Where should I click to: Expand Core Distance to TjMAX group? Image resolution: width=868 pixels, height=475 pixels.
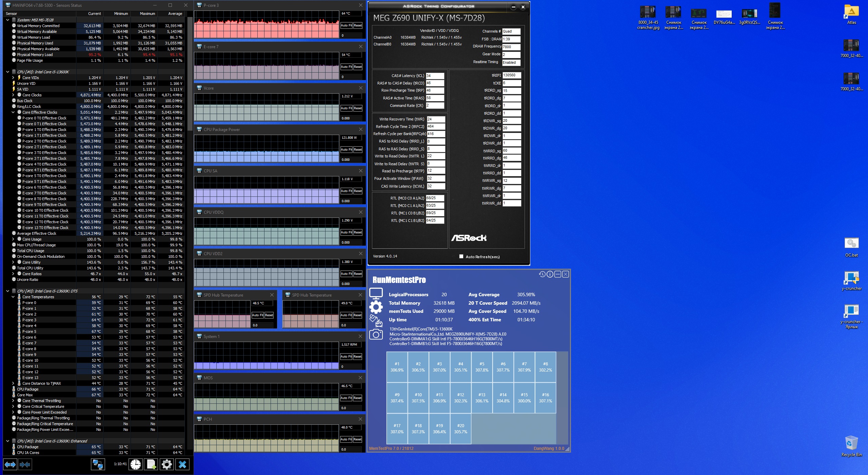pyautogui.click(x=13, y=383)
